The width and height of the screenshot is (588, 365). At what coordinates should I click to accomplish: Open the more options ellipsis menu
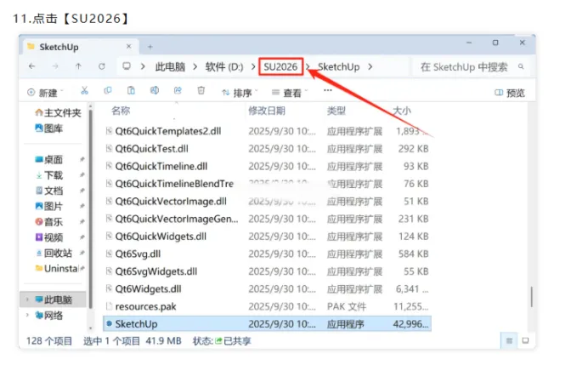pyautogui.click(x=328, y=90)
